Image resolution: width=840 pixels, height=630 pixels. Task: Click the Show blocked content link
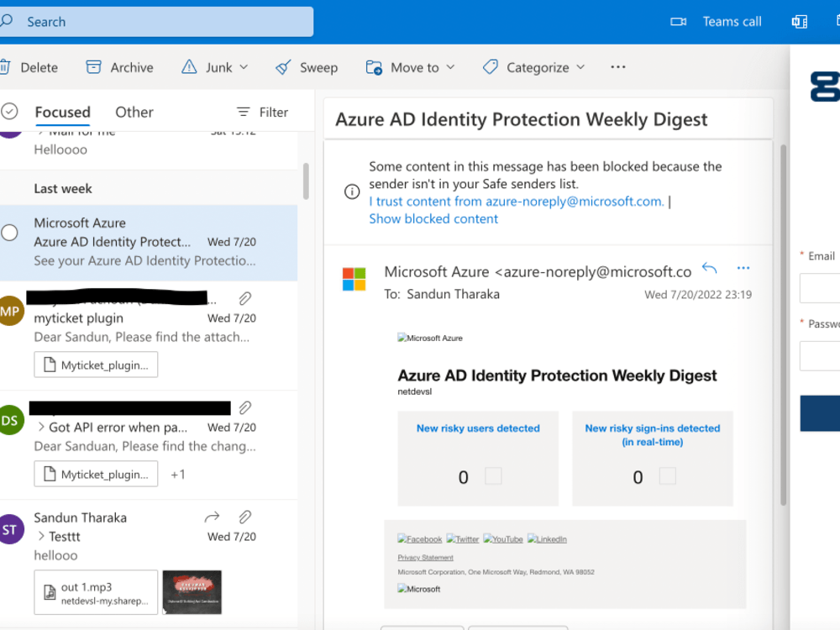click(x=433, y=218)
